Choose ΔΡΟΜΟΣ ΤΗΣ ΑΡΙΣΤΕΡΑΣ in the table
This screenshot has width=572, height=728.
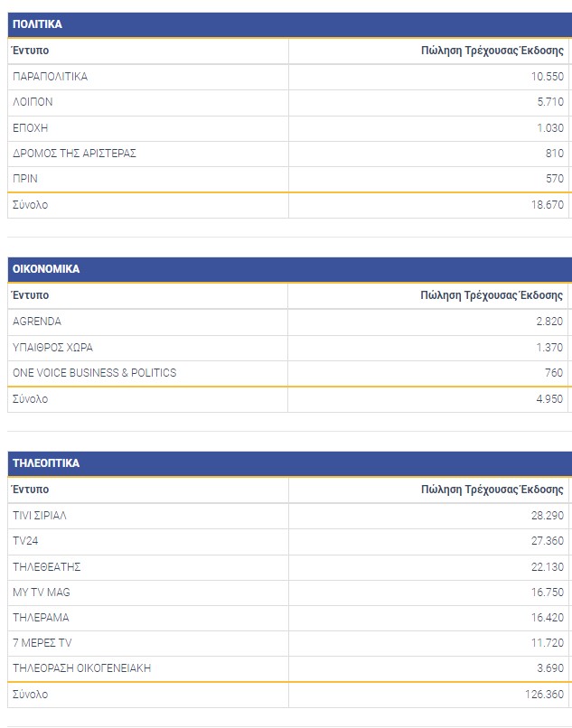pyautogui.click(x=75, y=154)
